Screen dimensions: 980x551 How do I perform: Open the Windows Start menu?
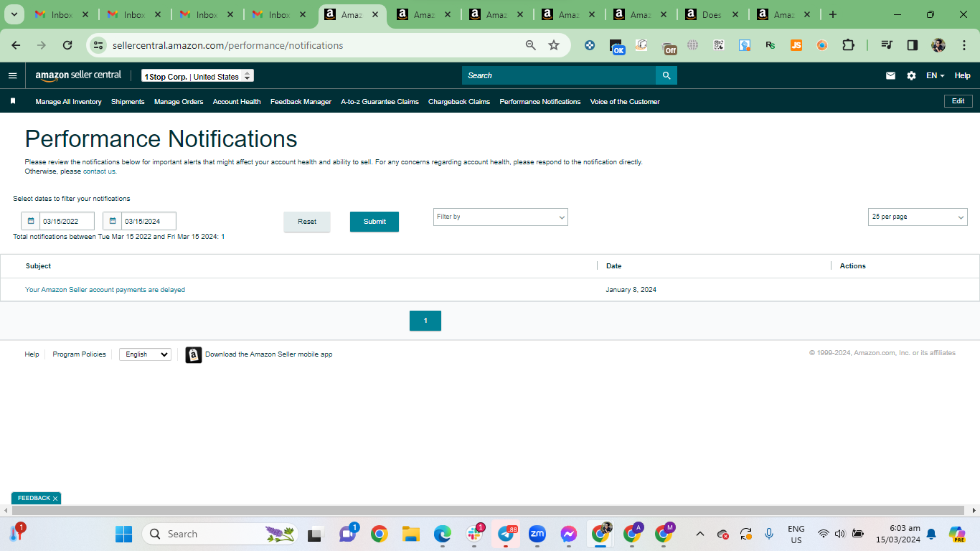[124, 534]
